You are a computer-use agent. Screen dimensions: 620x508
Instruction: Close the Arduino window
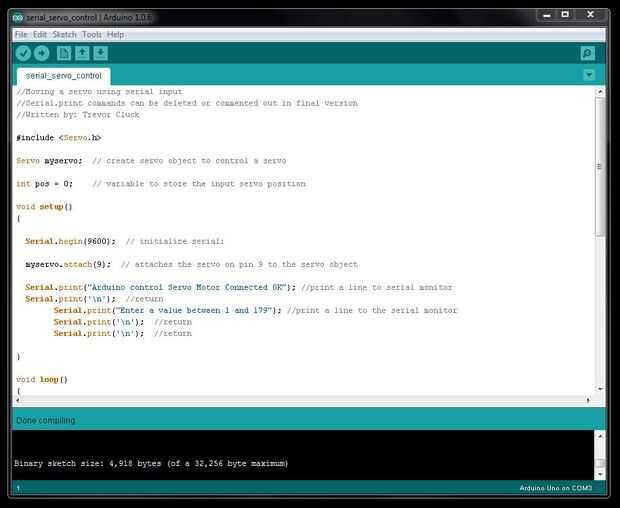[590, 15]
